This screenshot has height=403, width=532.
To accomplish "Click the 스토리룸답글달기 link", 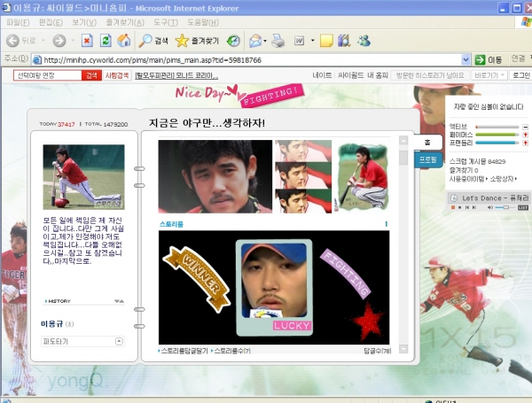I will 184,351.
